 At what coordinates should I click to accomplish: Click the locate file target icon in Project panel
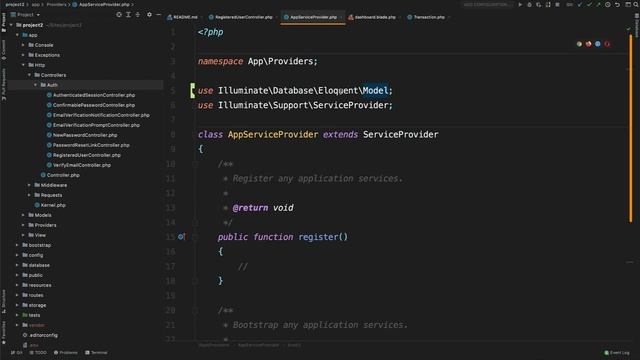tap(119, 15)
